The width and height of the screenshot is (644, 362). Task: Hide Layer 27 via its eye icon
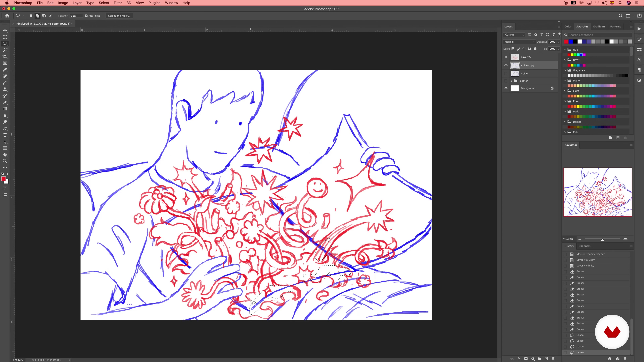pos(506,57)
